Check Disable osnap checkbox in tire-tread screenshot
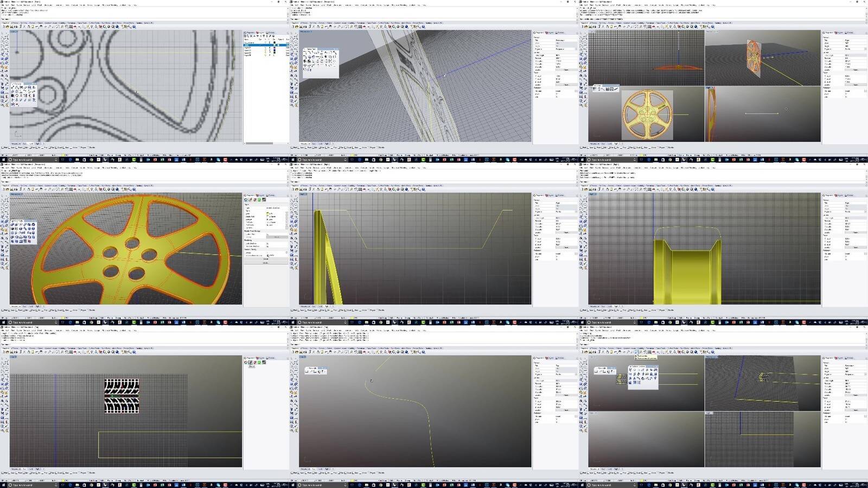This screenshot has width=868, height=488. tap(88, 473)
